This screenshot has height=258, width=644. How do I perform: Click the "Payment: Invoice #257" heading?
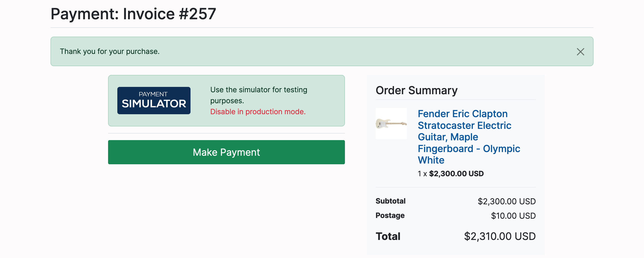133,14
